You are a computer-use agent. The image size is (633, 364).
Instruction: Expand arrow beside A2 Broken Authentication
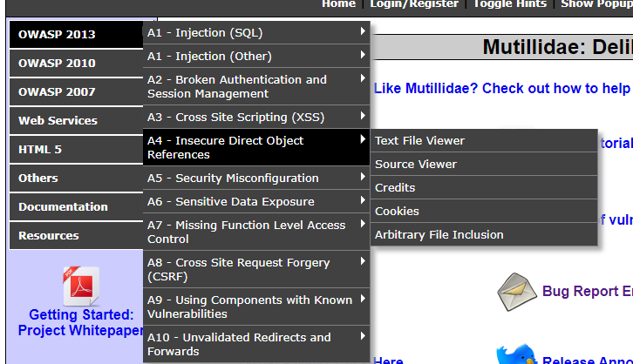tap(363, 78)
